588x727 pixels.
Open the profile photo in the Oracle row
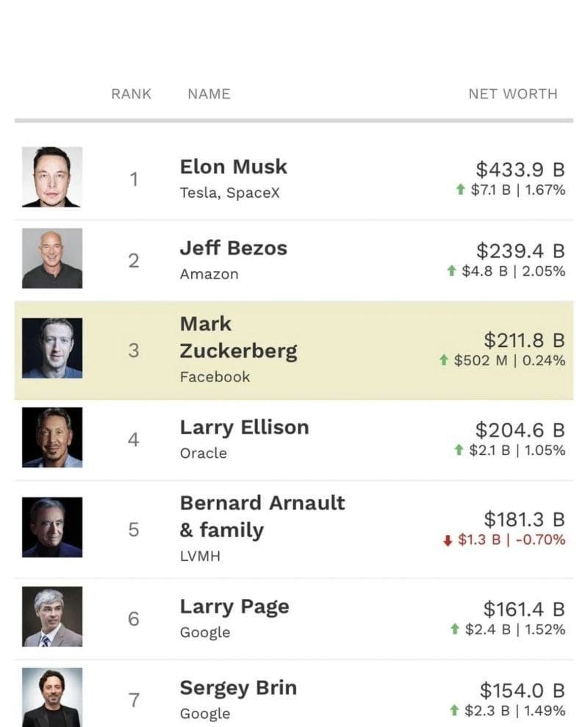52,438
